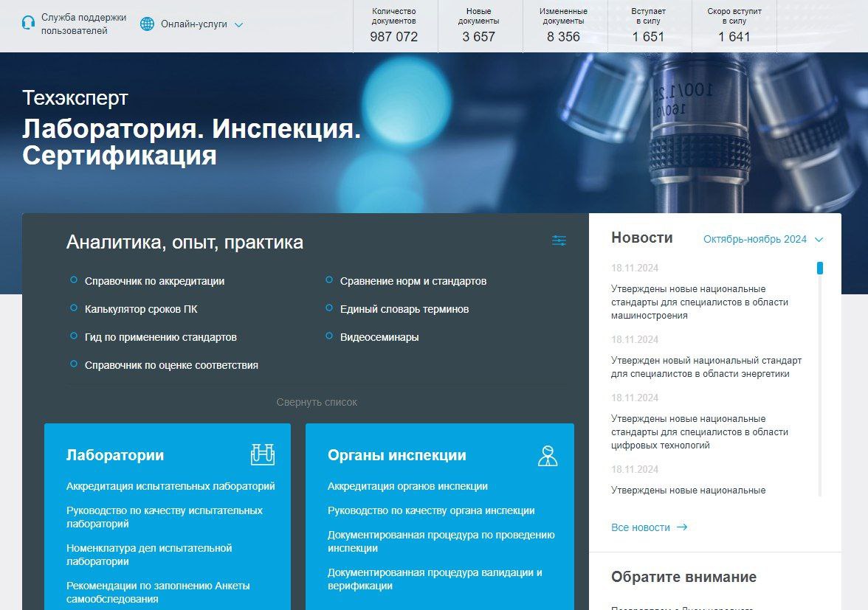
Task: Click the Обратите внимание heading
Action: (683, 577)
